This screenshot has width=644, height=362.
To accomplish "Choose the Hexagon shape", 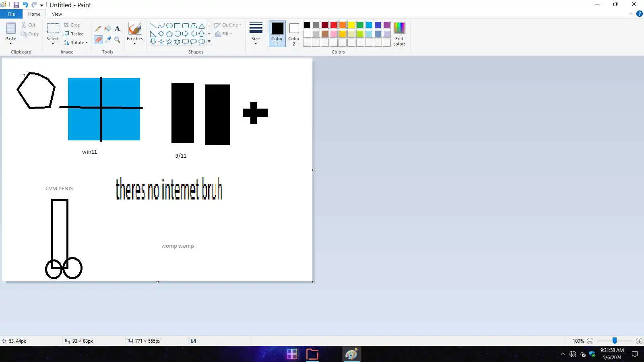I will 178,34.
